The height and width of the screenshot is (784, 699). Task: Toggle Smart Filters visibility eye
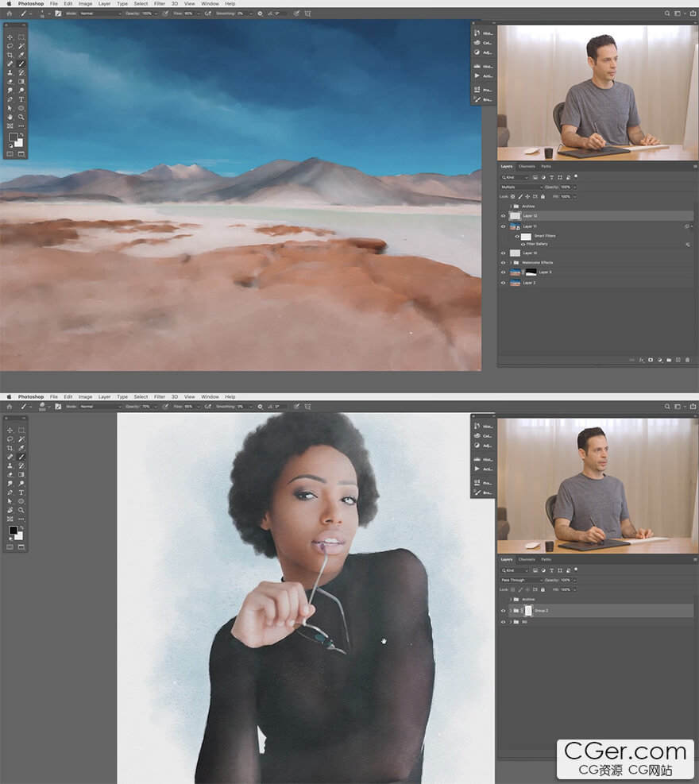517,236
